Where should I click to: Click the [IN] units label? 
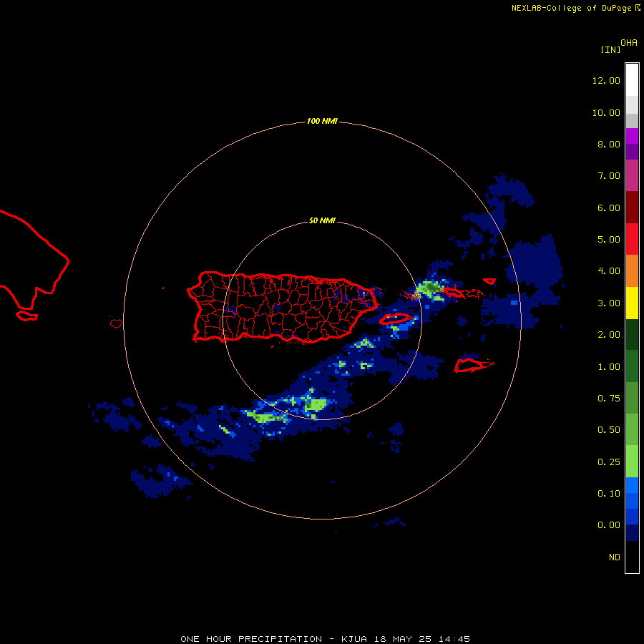click(x=610, y=49)
